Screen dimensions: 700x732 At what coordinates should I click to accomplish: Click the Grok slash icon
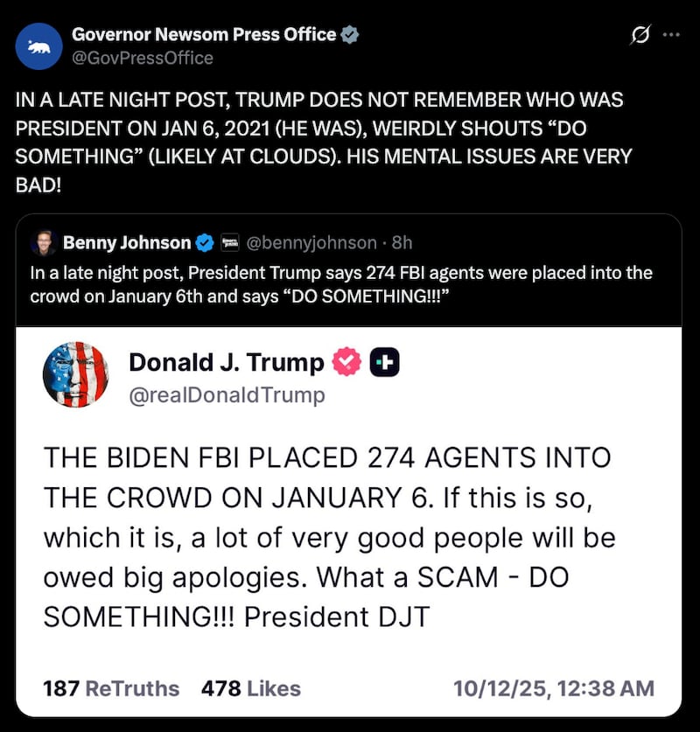(640, 35)
